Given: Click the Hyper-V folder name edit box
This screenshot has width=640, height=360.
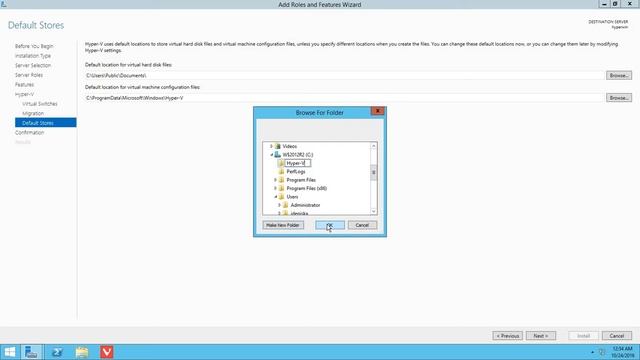Looking at the screenshot, I should click(298, 163).
